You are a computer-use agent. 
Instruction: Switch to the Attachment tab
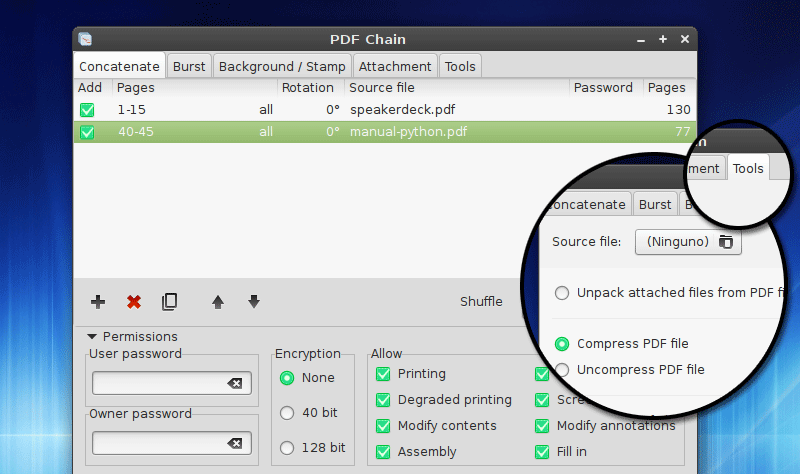(395, 66)
